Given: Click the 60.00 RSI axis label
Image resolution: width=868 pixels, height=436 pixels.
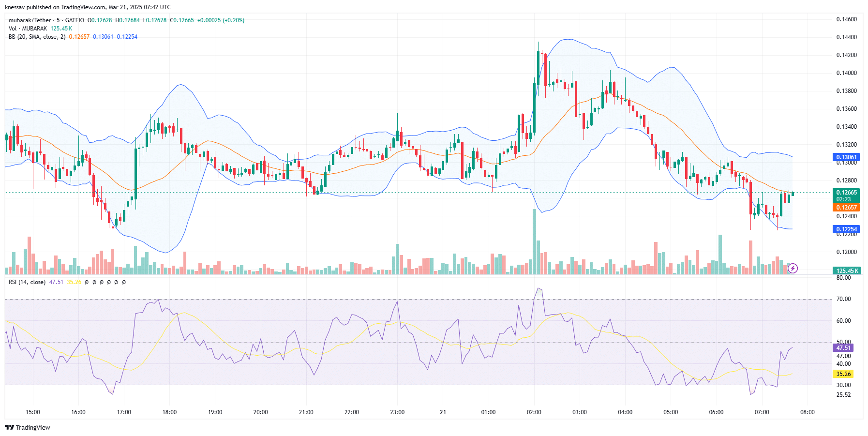Looking at the screenshot, I should 843,321.
